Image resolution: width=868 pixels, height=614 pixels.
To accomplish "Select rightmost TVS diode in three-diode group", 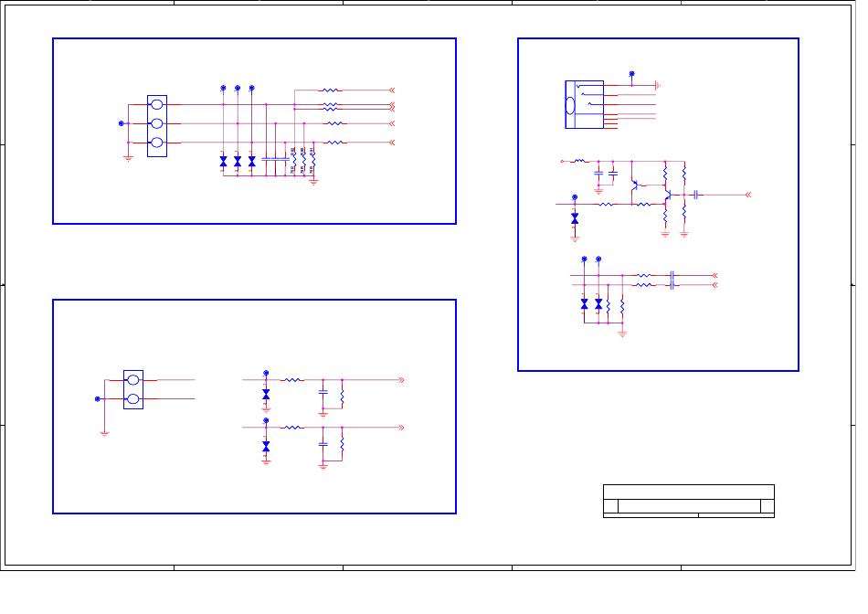I will tap(252, 161).
